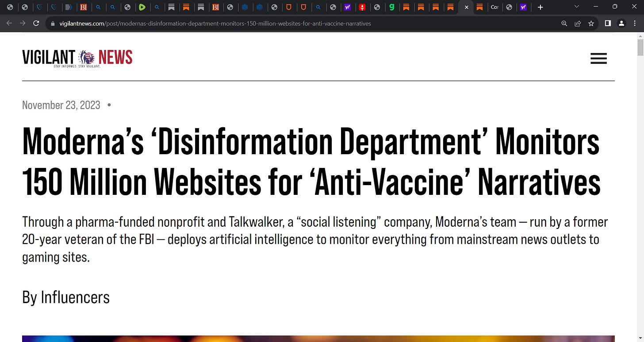Viewport: 644px width, 342px height.
Task: Open the zoom magnifier icon in address bar
Action: [564, 23]
